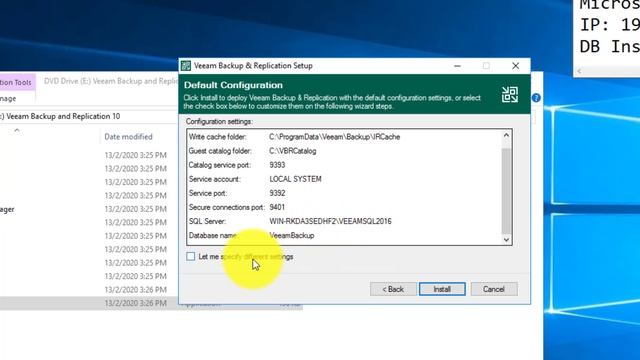Select the 'Write cache folder:' row label
The height and width of the screenshot is (360, 640).
tap(217, 137)
